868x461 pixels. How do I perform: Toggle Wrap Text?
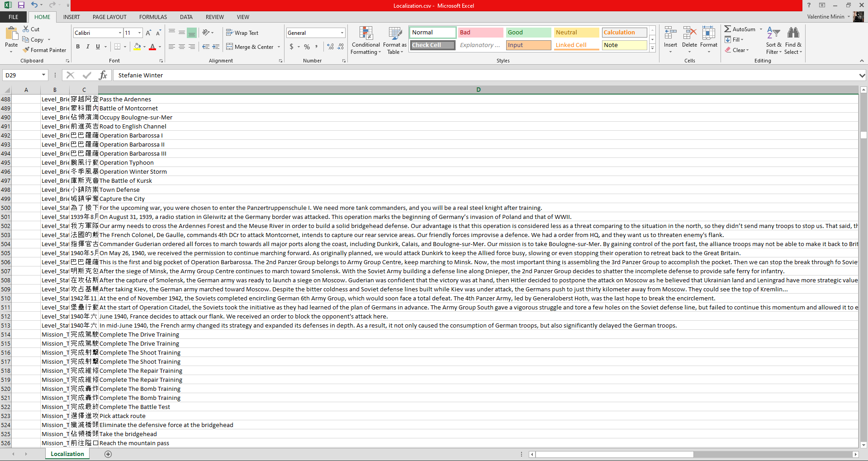coord(242,33)
